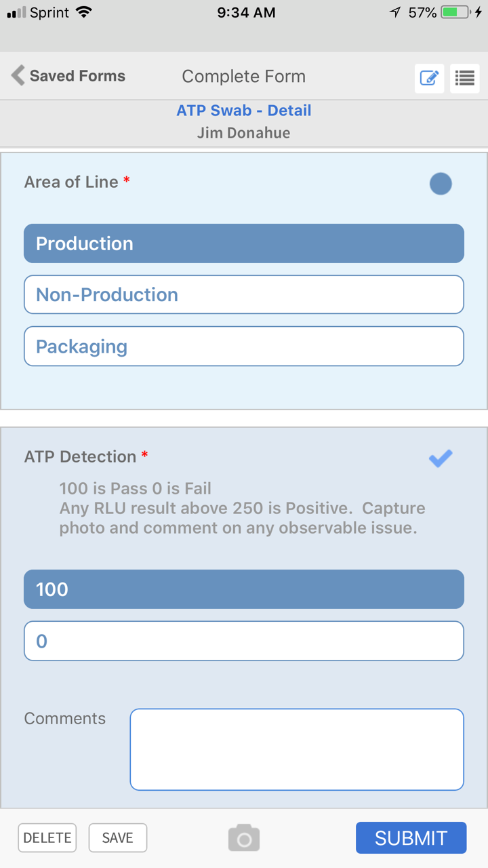Select the Non-Production option

[244, 294]
